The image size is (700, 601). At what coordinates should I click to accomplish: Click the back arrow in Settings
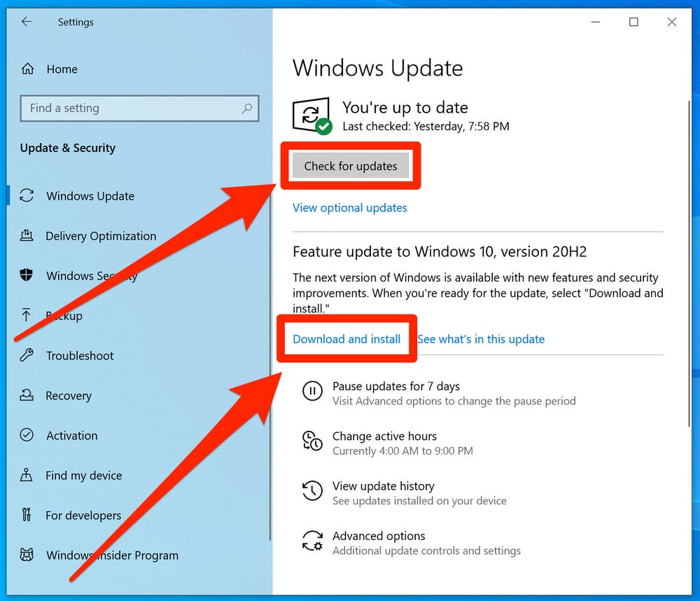click(25, 22)
